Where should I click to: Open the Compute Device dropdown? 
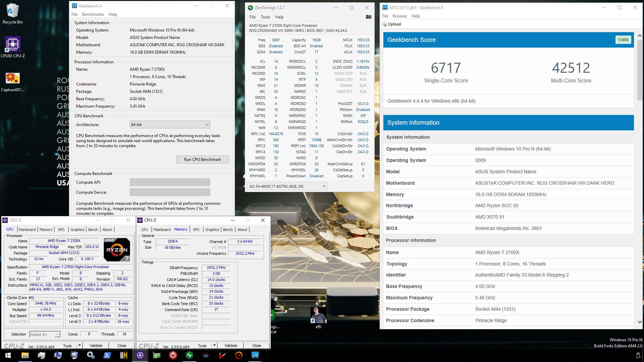coord(170,192)
